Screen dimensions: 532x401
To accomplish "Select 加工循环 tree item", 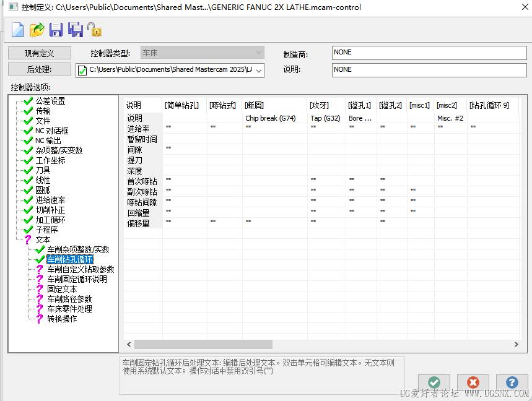I will click(x=50, y=220).
